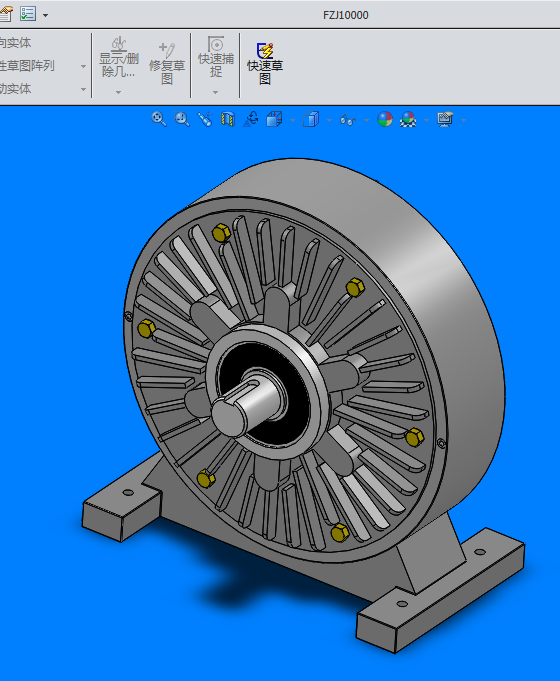Click the Display Style cube icon

[x=311, y=119]
